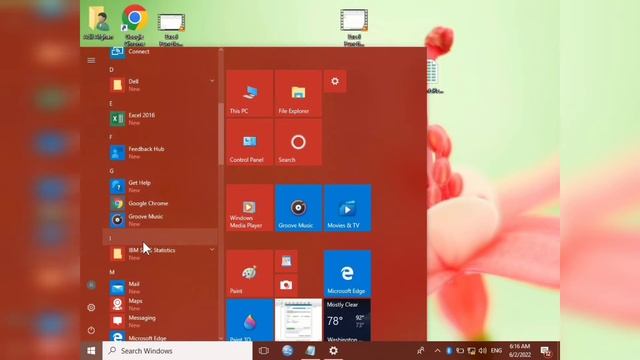Jump to letter F section header
640x360 pixels.
pyautogui.click(x=111, y=138)
